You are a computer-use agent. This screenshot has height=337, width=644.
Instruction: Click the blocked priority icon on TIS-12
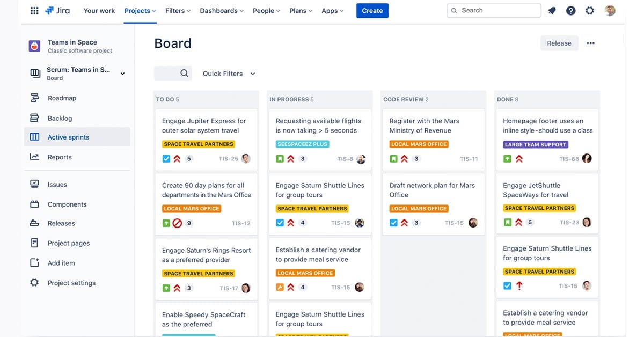click(x=177, y=223)
